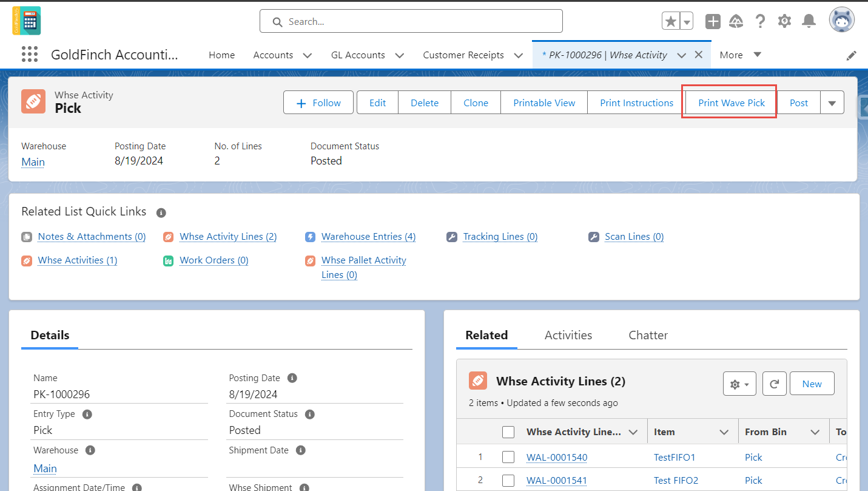Open the help question mark icon

click(760, 21)
